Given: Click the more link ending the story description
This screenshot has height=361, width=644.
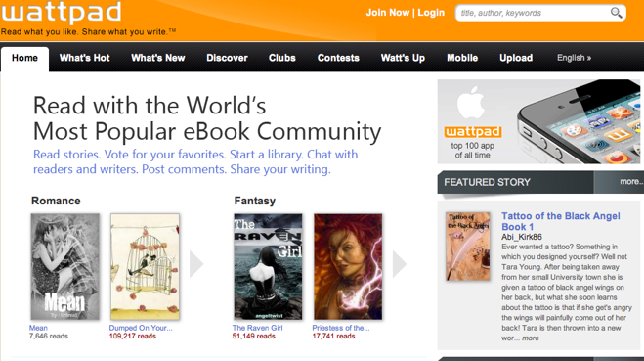Looking at the screenshot, I should tap(531, 338).
